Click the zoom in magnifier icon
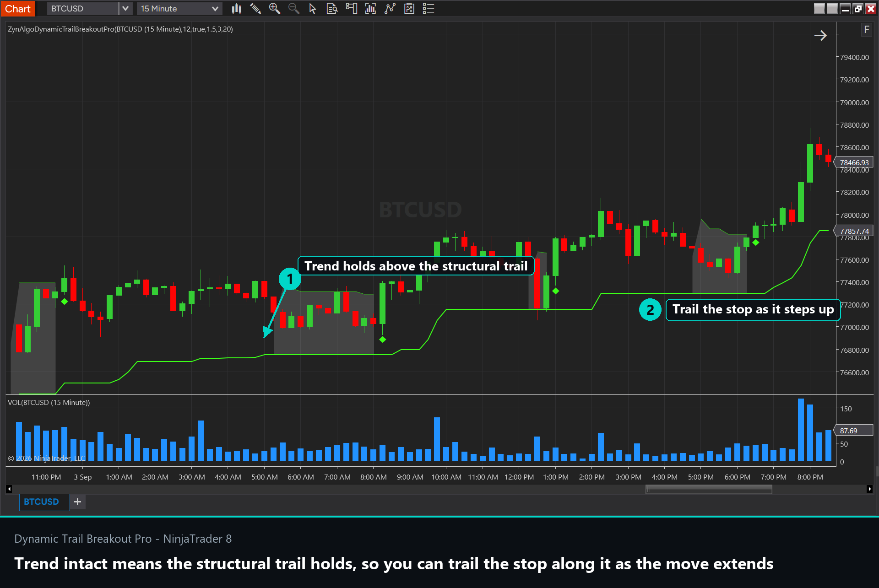 coord(274,9)
